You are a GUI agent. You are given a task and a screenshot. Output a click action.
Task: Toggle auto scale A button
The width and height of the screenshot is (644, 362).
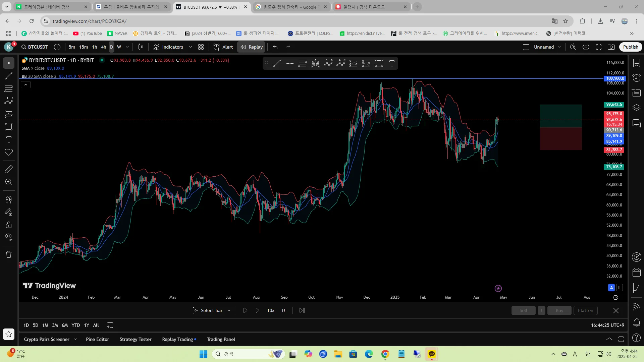click(x=611, y=288)
